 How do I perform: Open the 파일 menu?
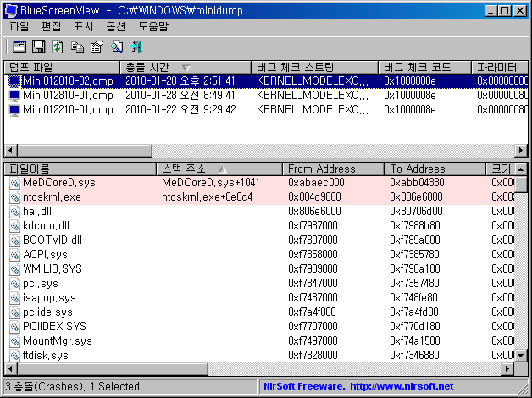point(19,26)
